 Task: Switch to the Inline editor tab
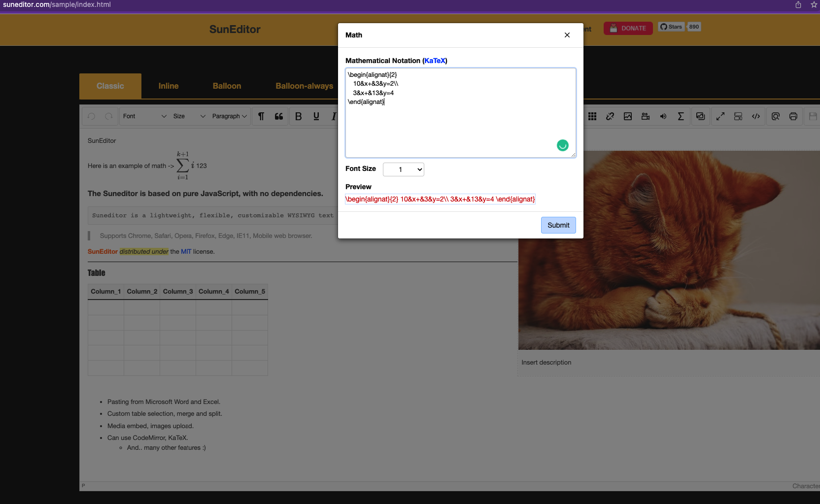[168, 86]
